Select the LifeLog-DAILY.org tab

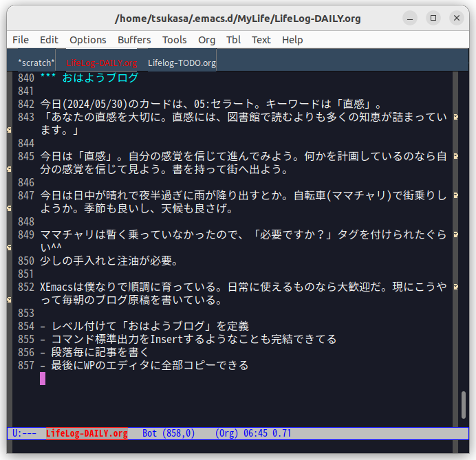[102, 63]
